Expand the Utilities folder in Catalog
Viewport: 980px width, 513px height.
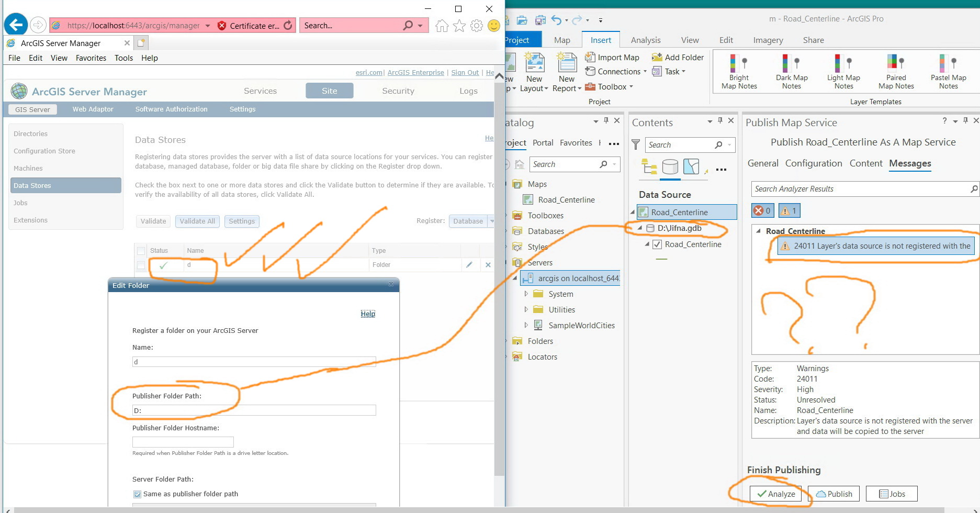coord(526,310)
